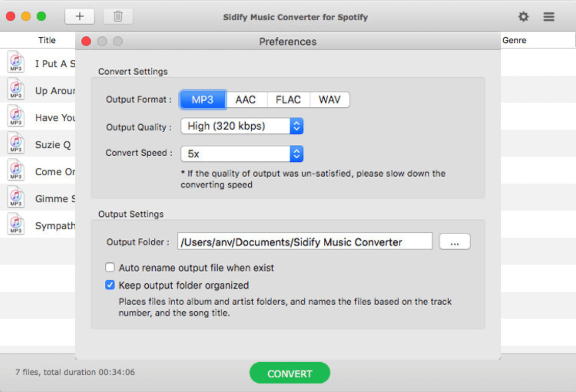Uncheck Keep output folder organized
Viewport: 576px width, 392px height.
[x=110, y=285]
